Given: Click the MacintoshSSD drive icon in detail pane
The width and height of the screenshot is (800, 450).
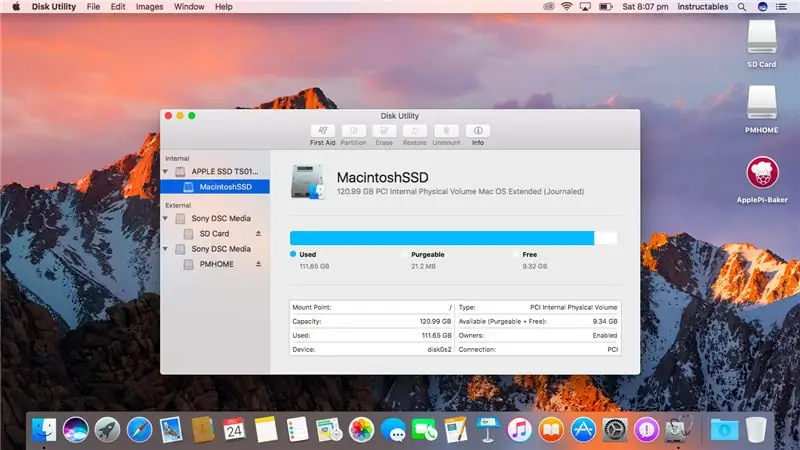Looking at the screenshot, I should 308,182.
